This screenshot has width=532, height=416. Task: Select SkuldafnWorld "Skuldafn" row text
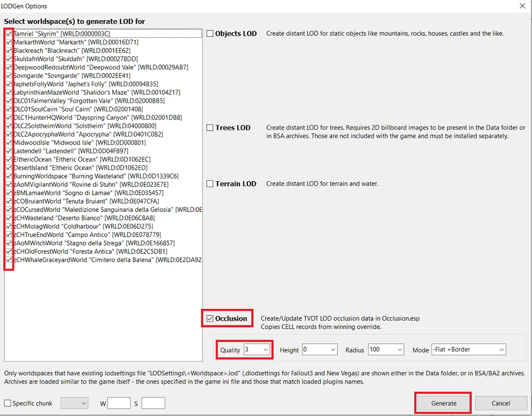76,59
